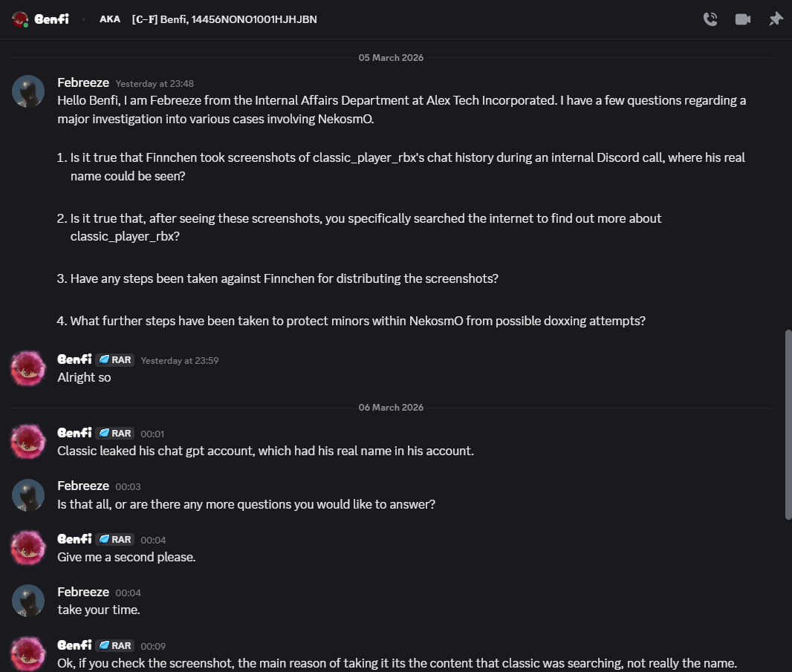Image resolution: width=792 pixels, height=672 pixels.
Task: Start a video call with Benfi
Action: coord(743,19)
